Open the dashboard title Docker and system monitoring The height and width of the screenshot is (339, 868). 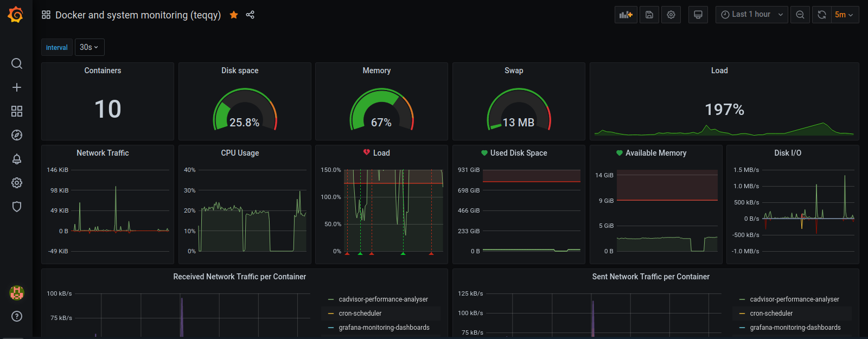point(138,15)
